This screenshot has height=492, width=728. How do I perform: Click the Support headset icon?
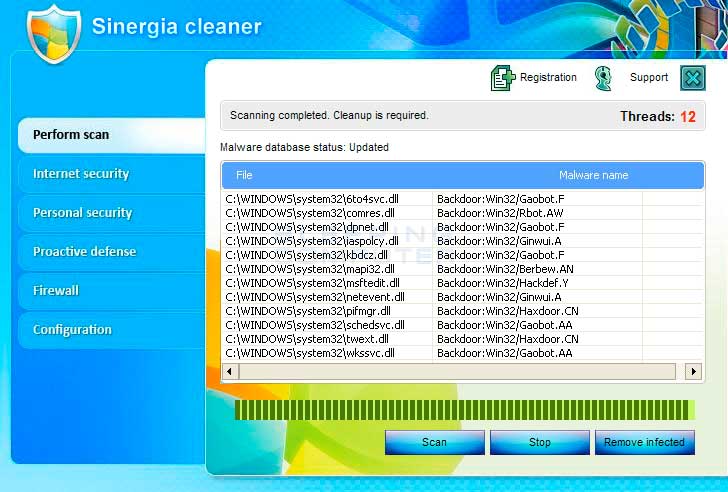point(603,78)
